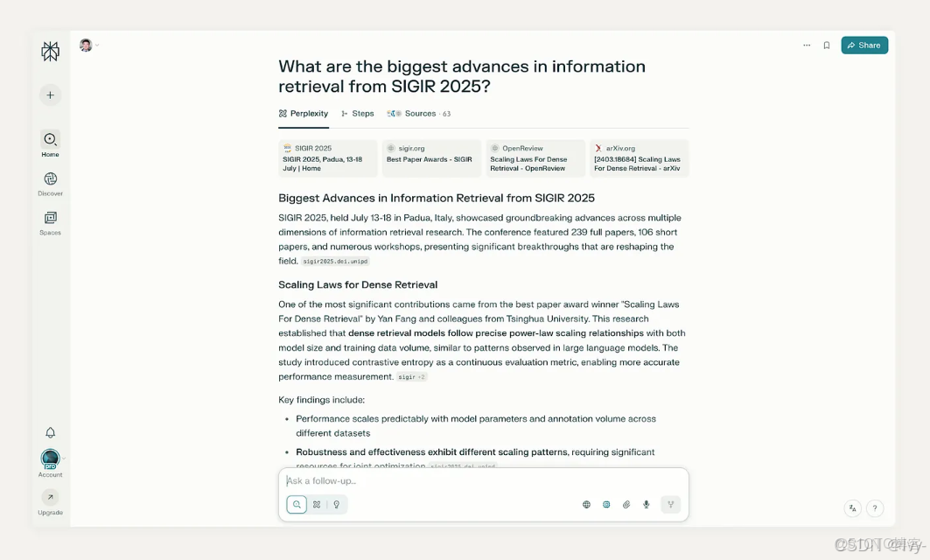Start voice dictation with microphone icon

tap(647, 504)
